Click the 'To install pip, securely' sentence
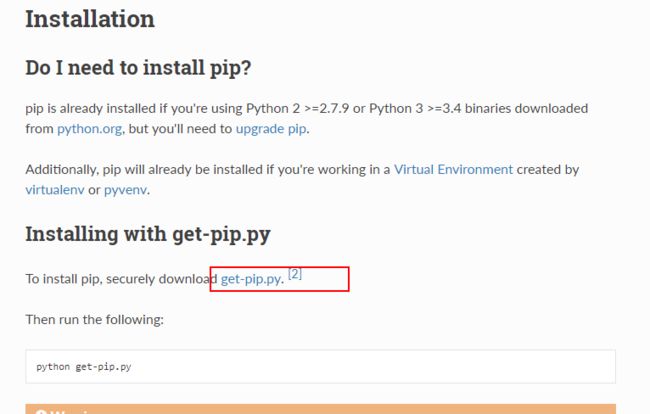Image resolution: width=650 pixels, height=414 pixels. [x=164, y=278]
